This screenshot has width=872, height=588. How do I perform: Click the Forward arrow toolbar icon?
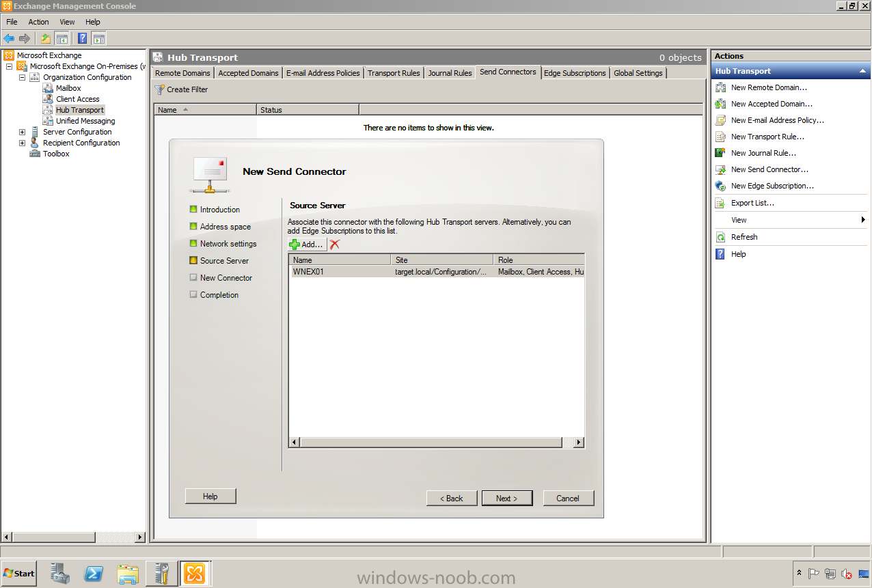25,38
